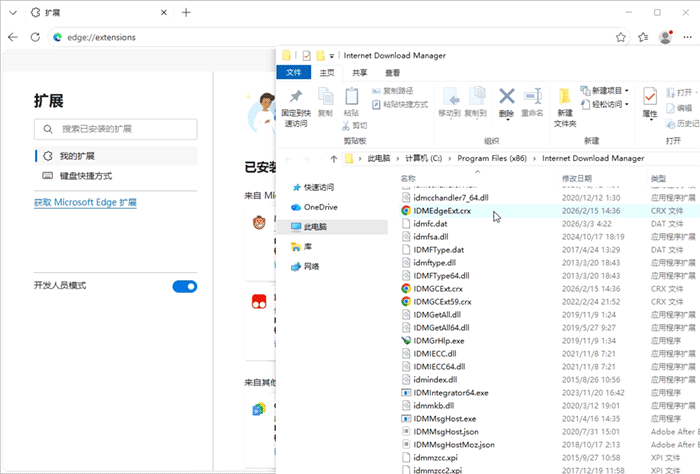Close the 扩展 browser tab

pos(164,12)
